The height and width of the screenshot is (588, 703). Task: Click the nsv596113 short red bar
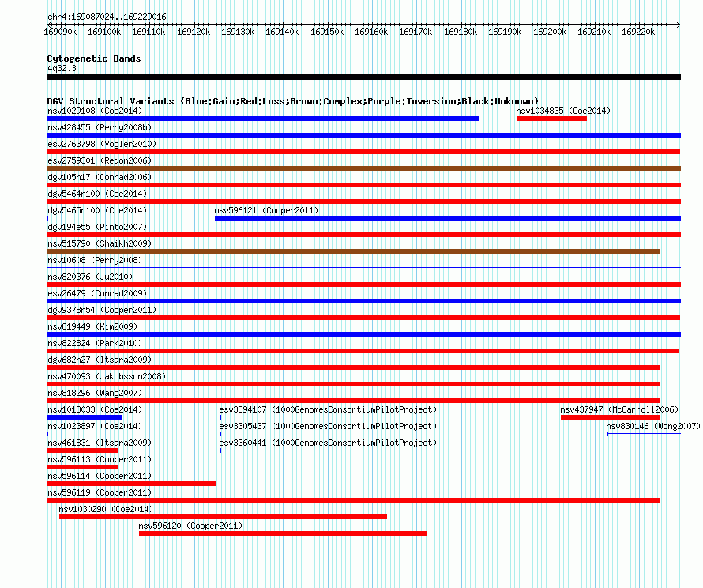(x=82, y=467)
